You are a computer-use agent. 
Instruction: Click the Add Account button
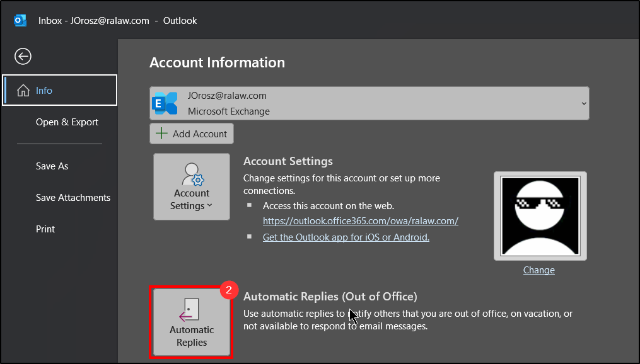[192, 134]
